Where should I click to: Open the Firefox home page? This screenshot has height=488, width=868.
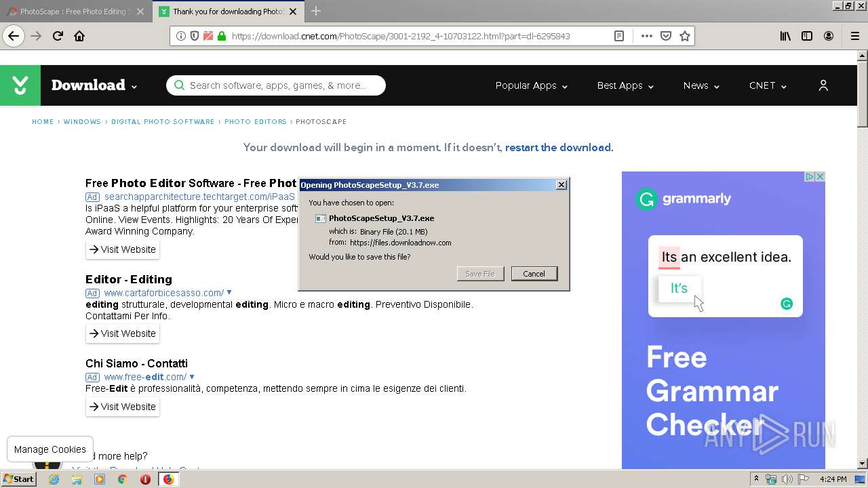click(79, 36)
